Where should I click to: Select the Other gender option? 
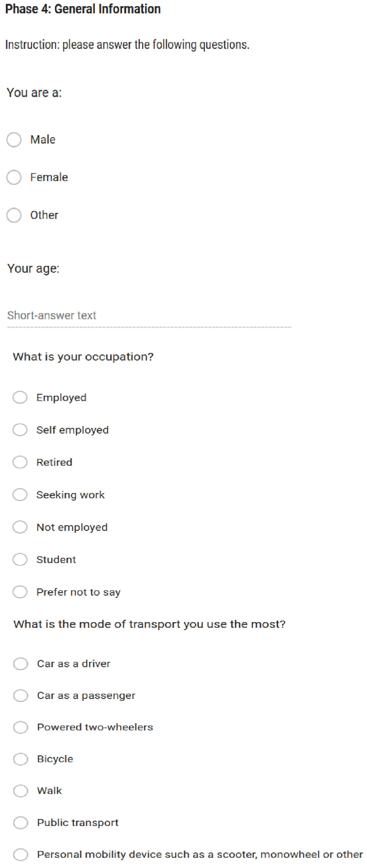point(14,215)
